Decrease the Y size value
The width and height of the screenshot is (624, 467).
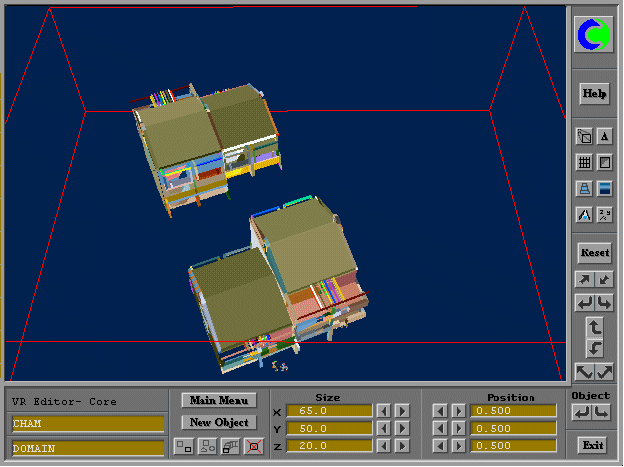point(383,428)
